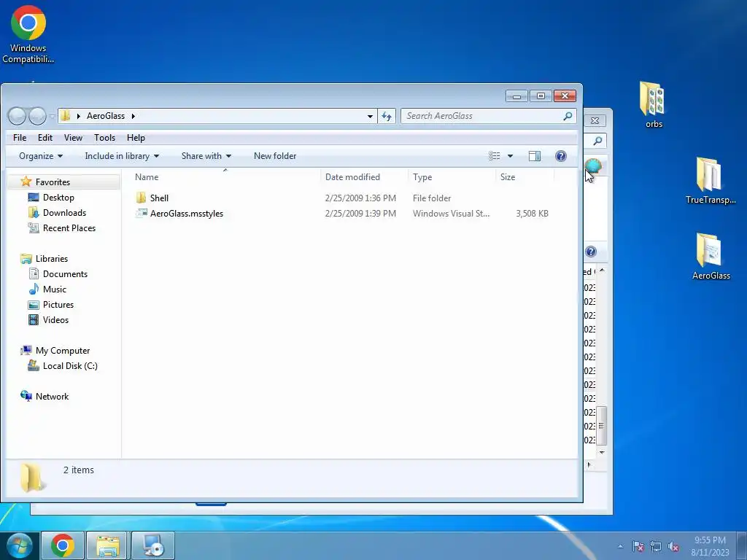Open the Tools menu
Viewport: 747px width, 560px height.
104,138
